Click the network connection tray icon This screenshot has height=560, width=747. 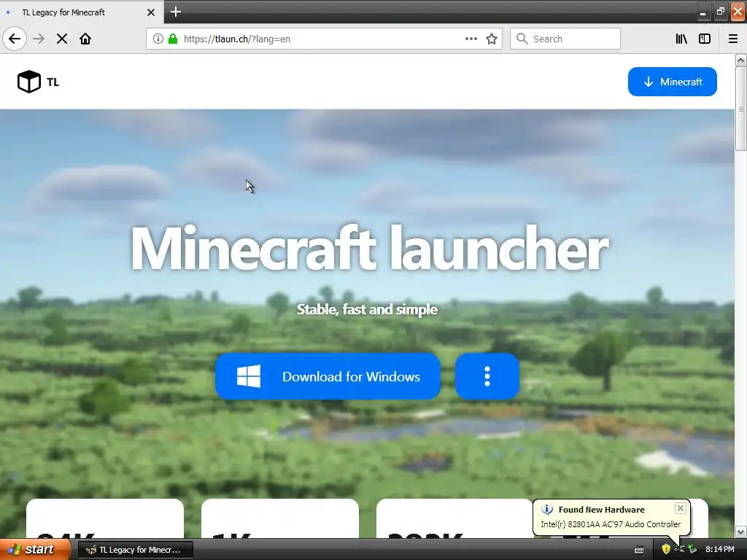(x=679, y=549)
